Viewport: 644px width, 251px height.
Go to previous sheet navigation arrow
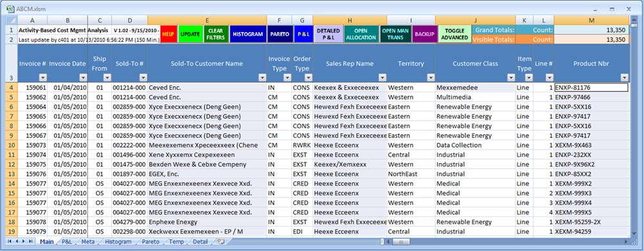(17, 241)
